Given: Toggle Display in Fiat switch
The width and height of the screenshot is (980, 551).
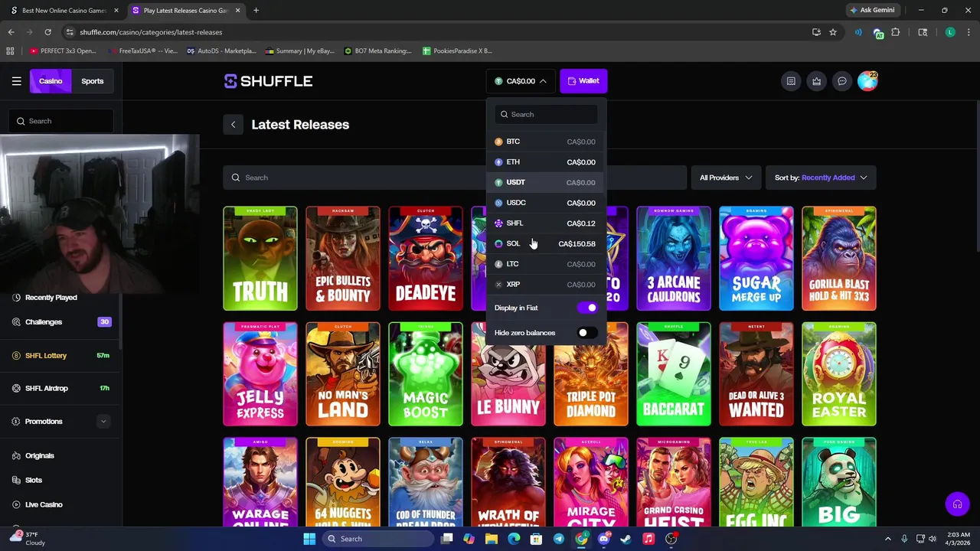Looking at the screenshot, I should tap(587, 308).
